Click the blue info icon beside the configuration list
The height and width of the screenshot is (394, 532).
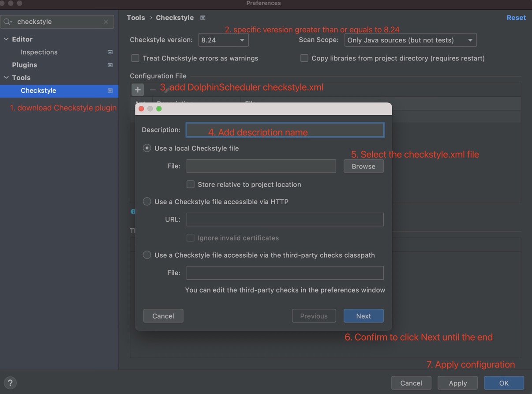point(133,211)
